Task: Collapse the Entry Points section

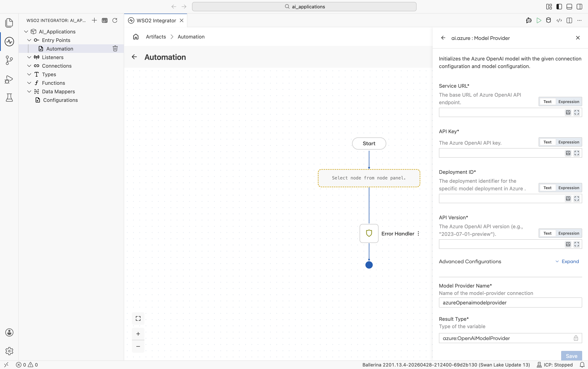Action: point(29,40)
